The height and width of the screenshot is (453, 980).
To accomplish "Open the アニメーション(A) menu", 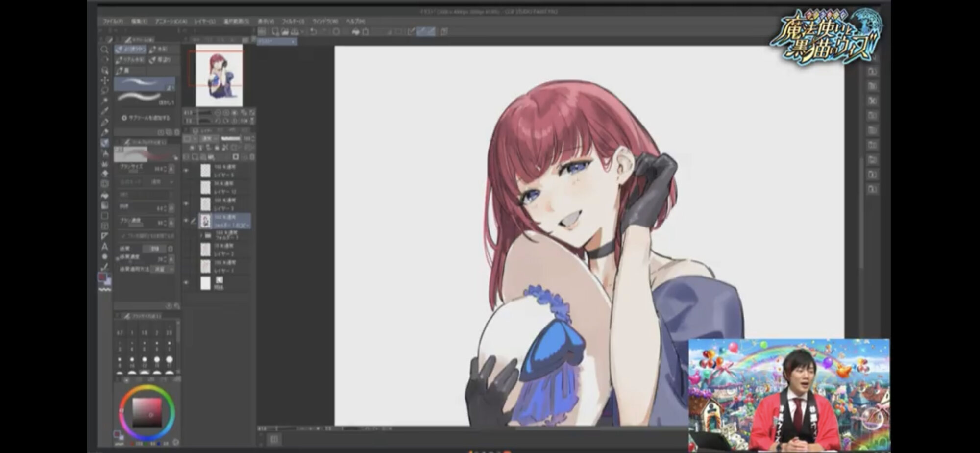I will click(x=171, y=22).
